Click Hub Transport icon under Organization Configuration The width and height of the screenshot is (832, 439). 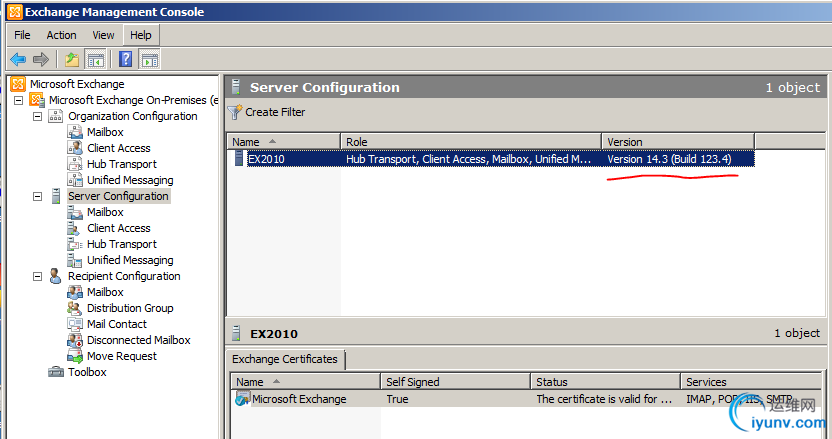pos(75,163)
